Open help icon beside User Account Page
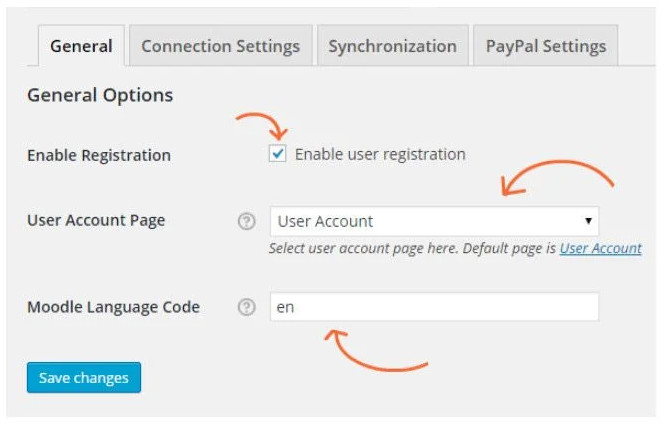Screen dimensions: 665x424 (x=246, y=221)
